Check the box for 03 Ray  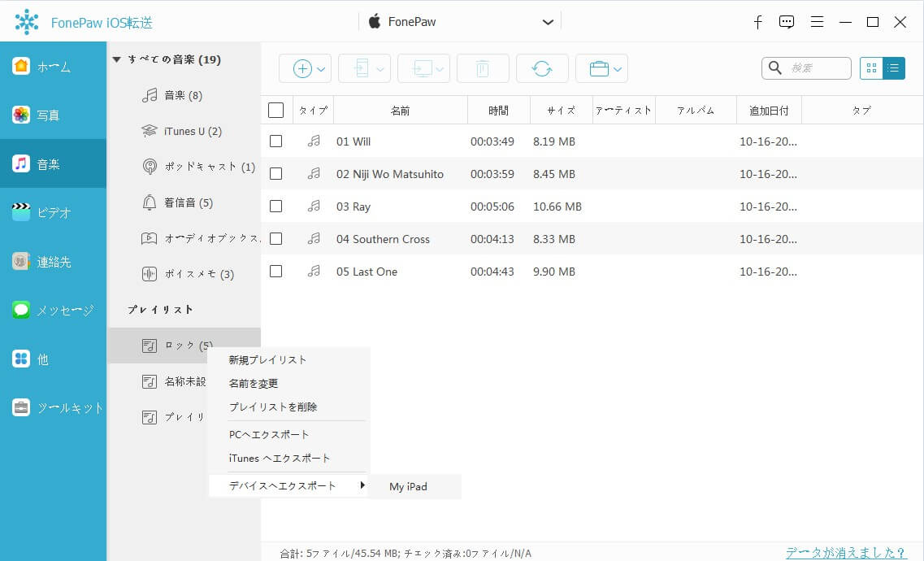pyautogui.click(x=275, y=207)
